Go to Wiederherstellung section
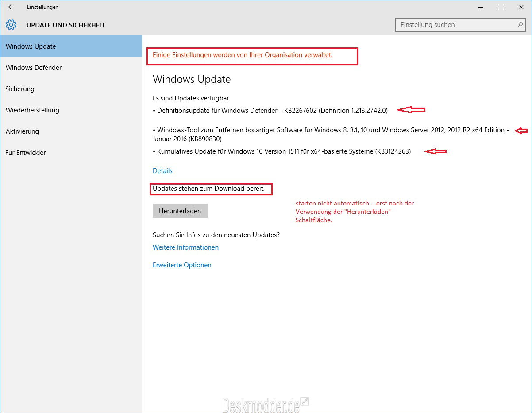This screenshot has width=532, height=413. pyautogui.click(x=71, y=110)
